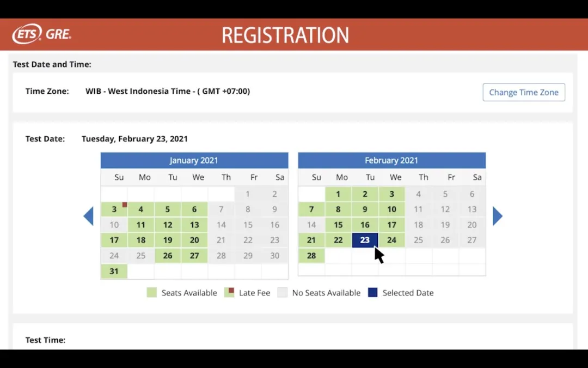This screenshot has height=368, width=588.
Task: Click the Change Time Zone button
Action: point(523,92)
